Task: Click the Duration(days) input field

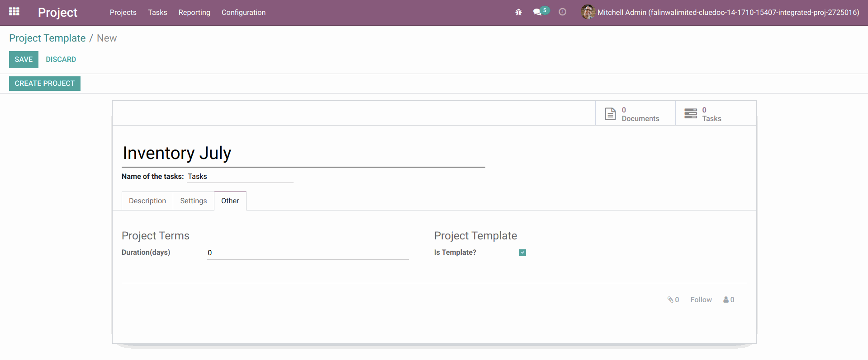Action: tap(308, 253)
